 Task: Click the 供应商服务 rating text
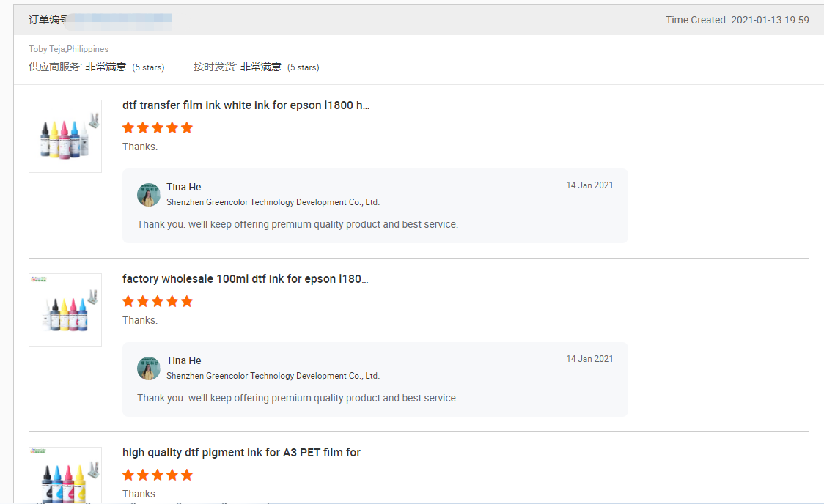[x=96, y=67]
